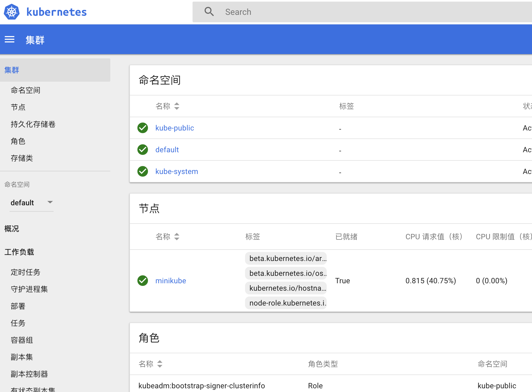532x392 pixels.
Task: Click the beta.kubernetes.io/ar... label chip
Action: tap(286, 258)
